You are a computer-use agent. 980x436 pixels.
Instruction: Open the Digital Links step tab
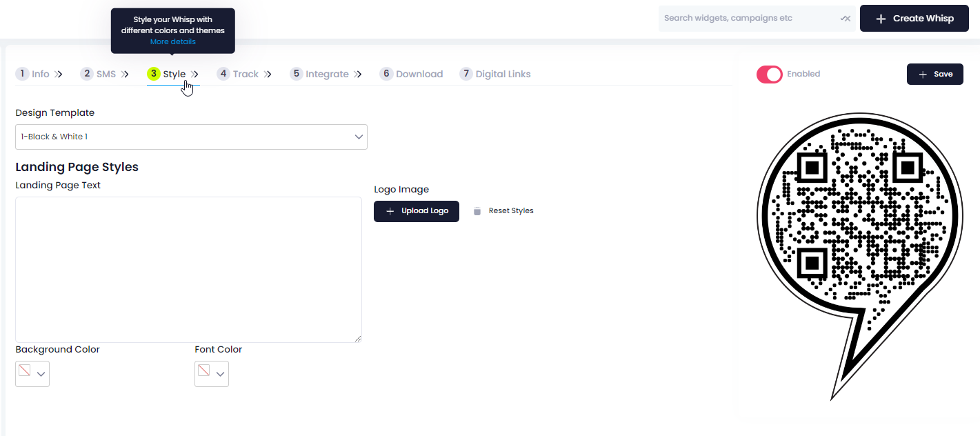(495, 74)
